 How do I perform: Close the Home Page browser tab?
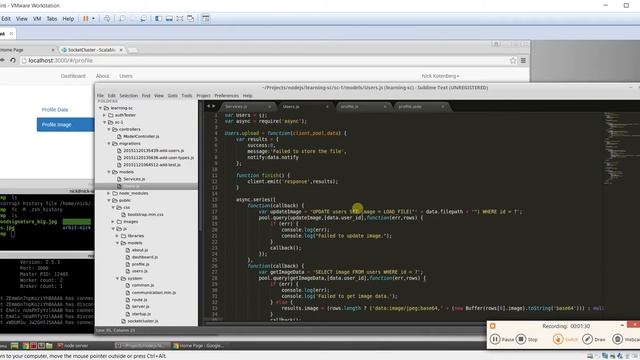(53, 50)
